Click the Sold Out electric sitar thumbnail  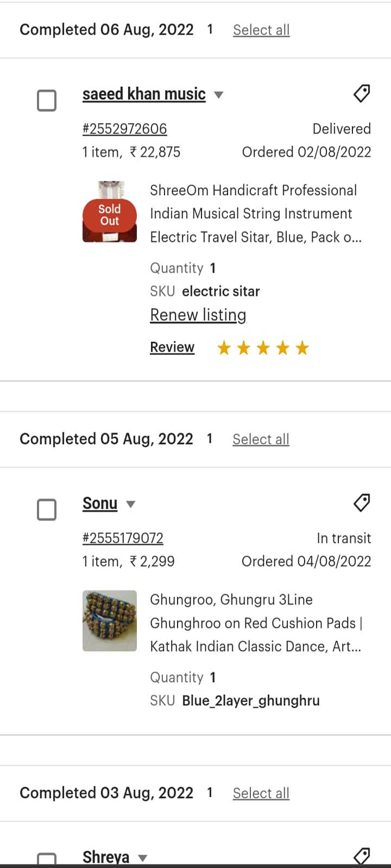pos(110,212)
